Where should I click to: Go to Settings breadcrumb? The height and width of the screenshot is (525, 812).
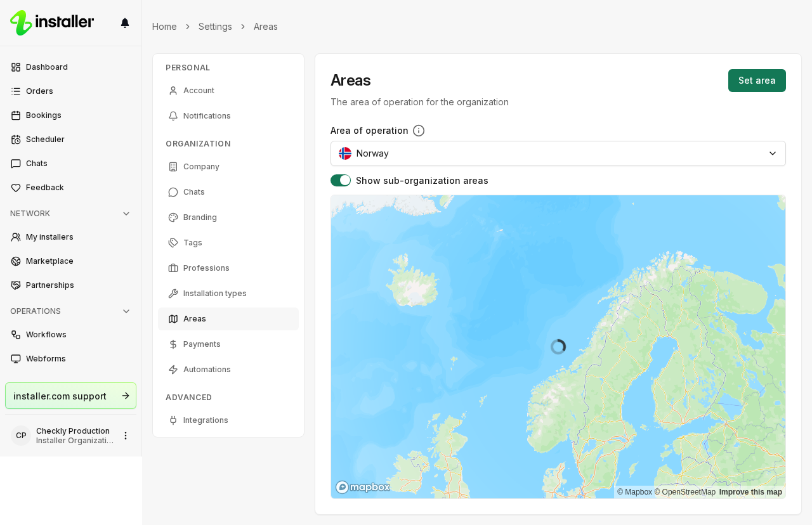(215, 27)
